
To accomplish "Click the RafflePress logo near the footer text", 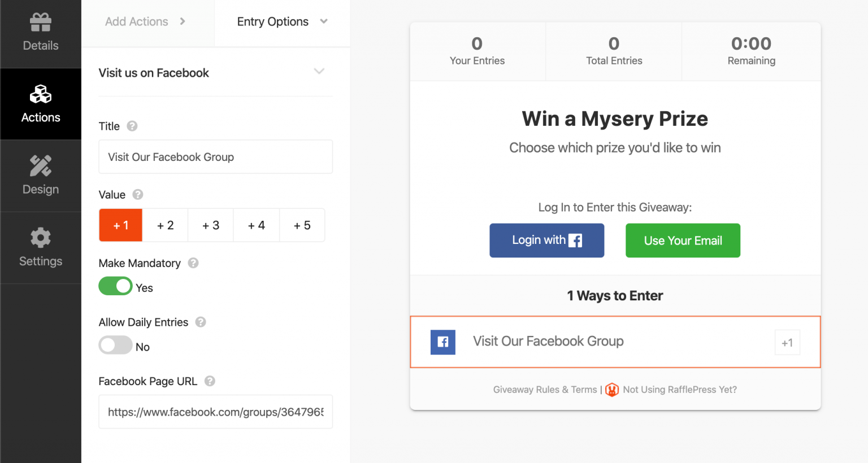I will tap(612, 390).
